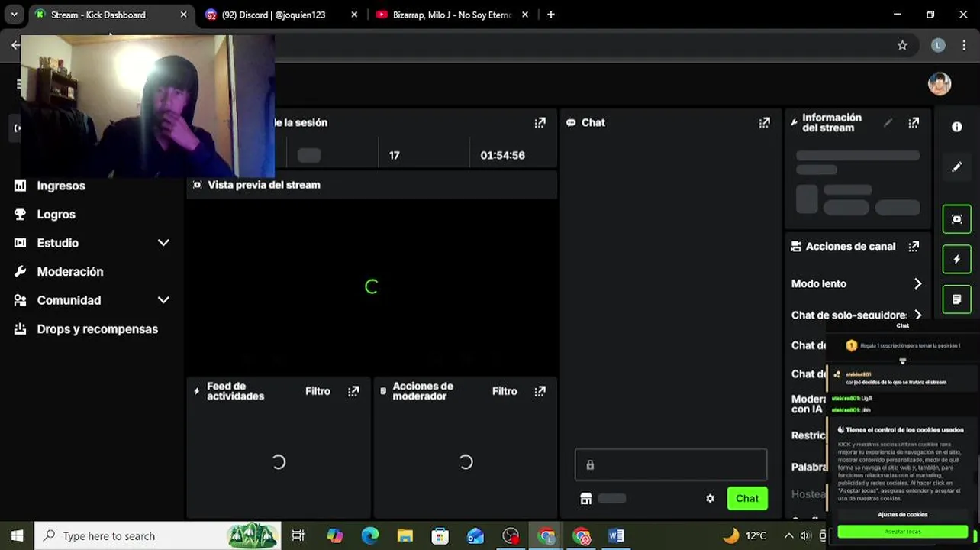Send message with green Chat button
The height and width of the screenshot is (550, 980).
point(747,498)
